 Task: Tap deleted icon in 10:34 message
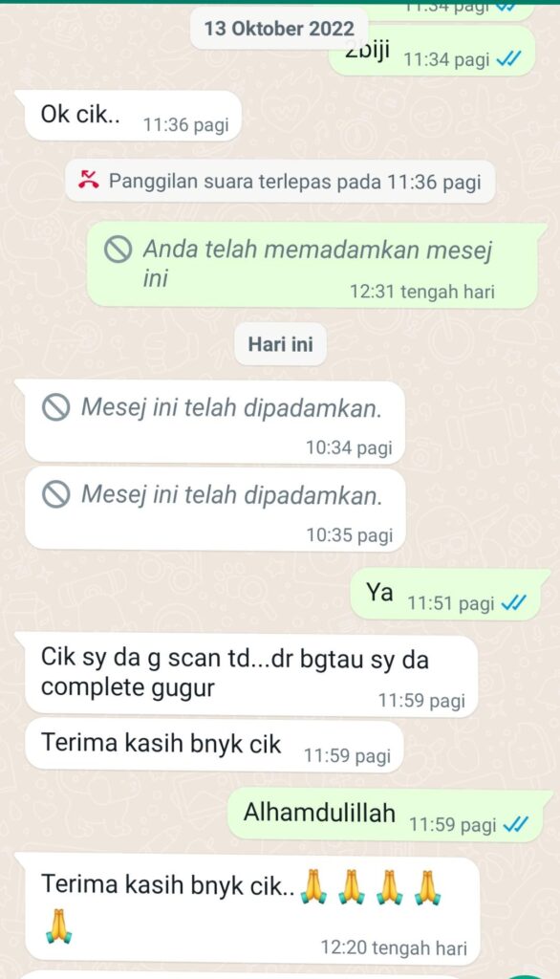click(55, 408)
